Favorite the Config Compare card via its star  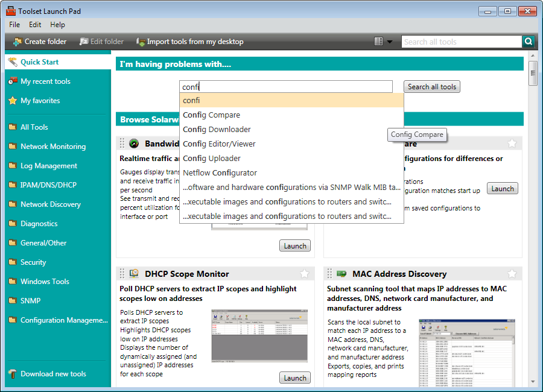click(512, 142)
